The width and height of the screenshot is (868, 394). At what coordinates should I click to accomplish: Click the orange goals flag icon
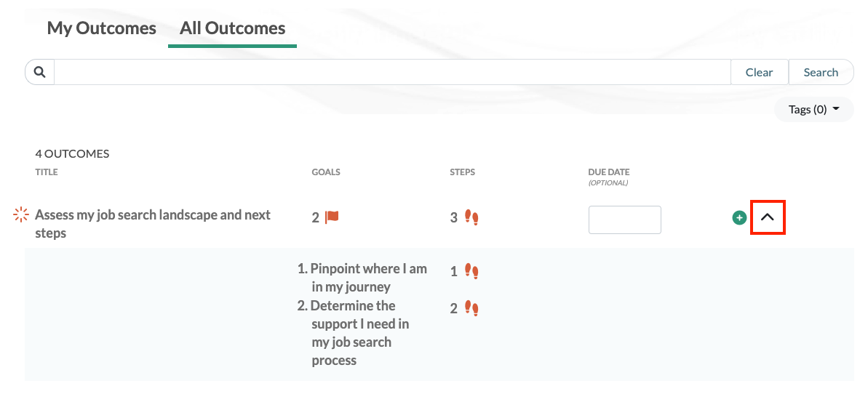(333, 217)
